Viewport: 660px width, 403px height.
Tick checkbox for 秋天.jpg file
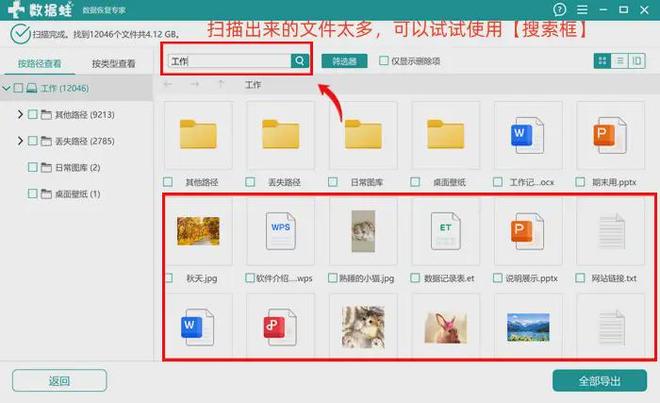pos(169,278)
